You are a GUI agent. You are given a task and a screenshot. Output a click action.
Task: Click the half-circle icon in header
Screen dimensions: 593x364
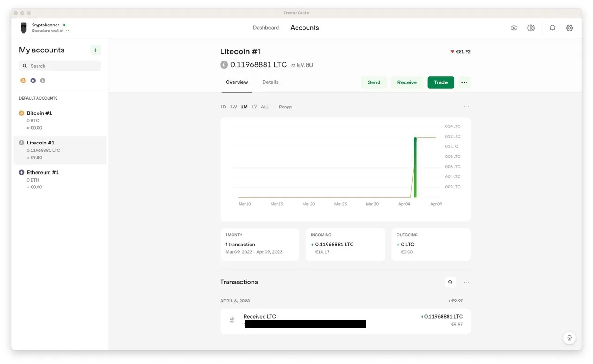point(531,28)
